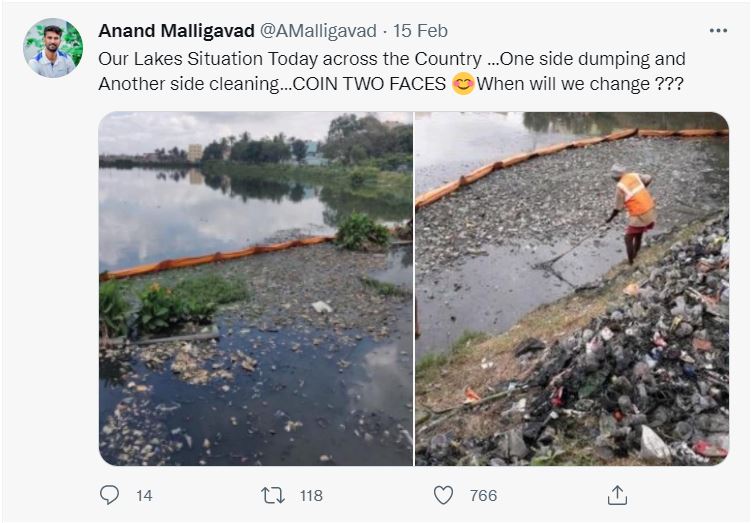Like the tweet with the heart icon
This screenshot has height=523, width=751.
(443, 495)
